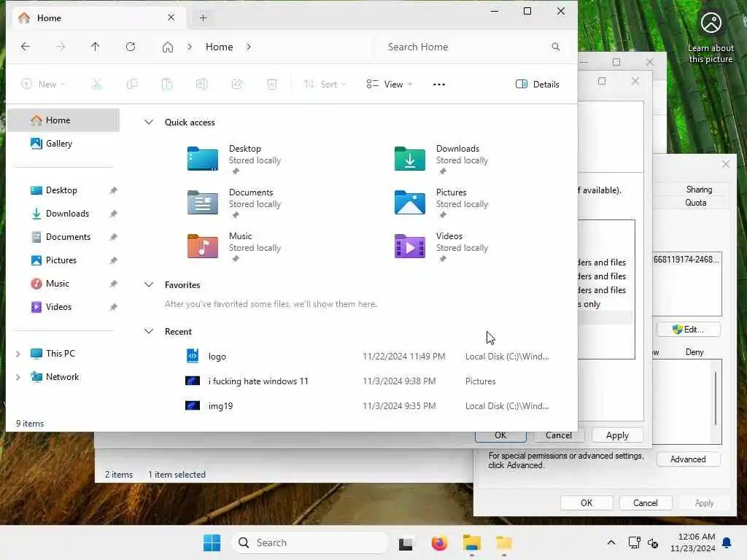Image resolution: width=747 pixels, height=560 pixels.
Task: Refresh the Home folder view
Action: [131, 47]
